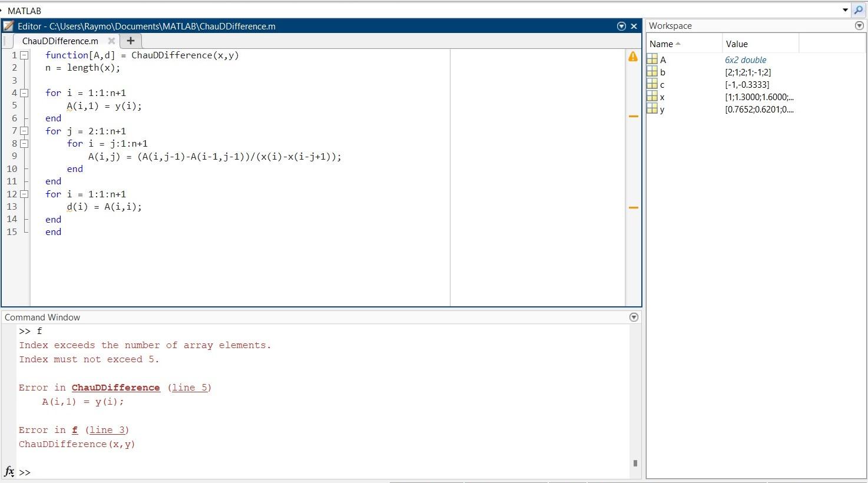The width and height of the screenshot is (868, 483).
Task: Close the Editor panel
Action: (634, 26)
